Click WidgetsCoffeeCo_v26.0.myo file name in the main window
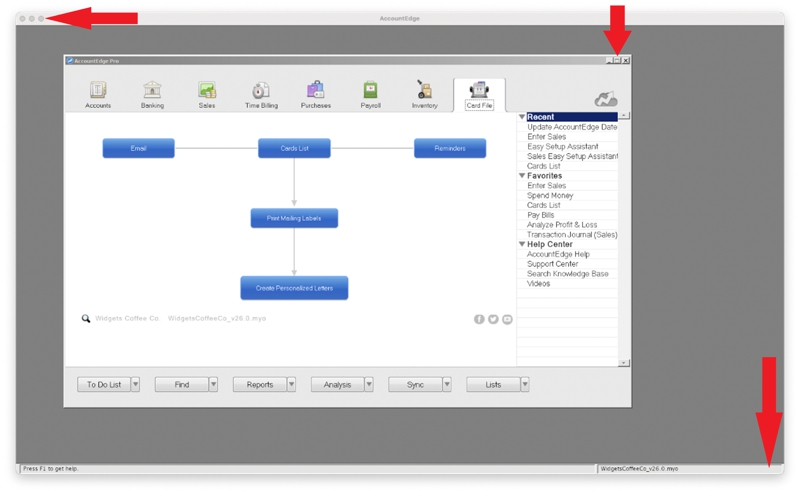This screenshot has width=800, height=494. pos(217,318)
